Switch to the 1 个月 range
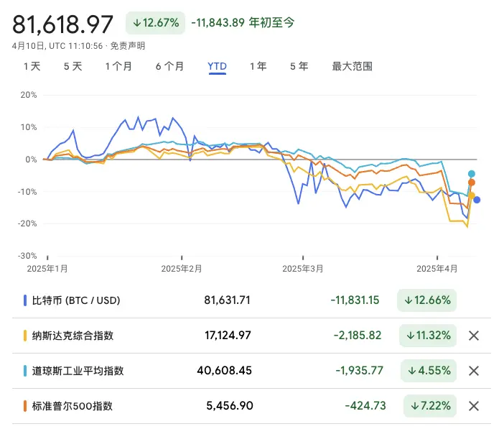 [x=118, y=66]
